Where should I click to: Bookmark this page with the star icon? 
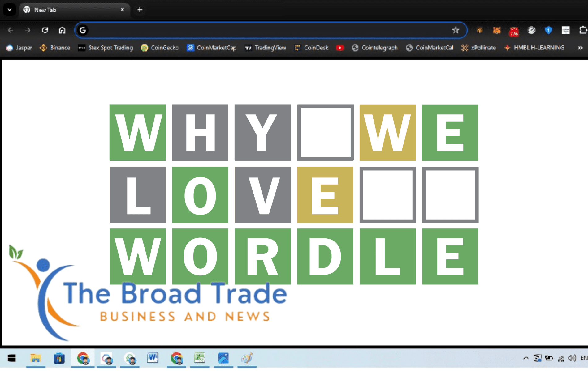(x=456, y=30)
